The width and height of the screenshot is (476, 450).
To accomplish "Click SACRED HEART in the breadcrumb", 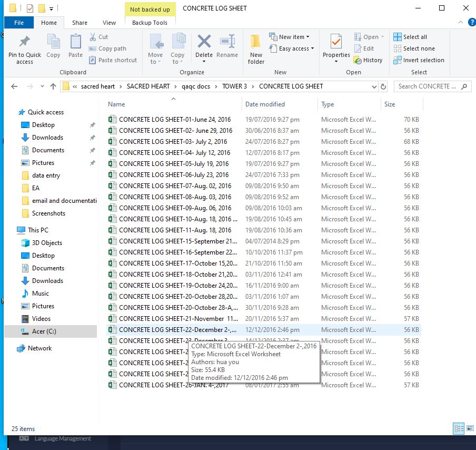I will click(148, 86).
